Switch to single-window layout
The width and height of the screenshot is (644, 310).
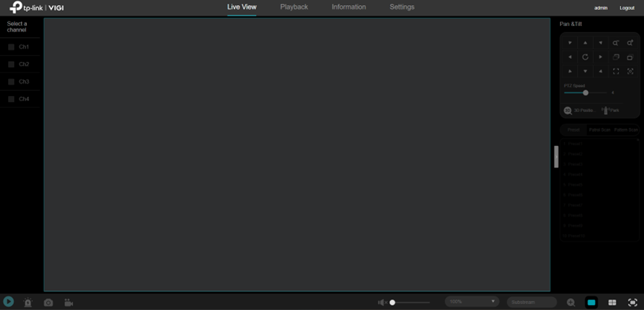pyautogui.click(x=591, y=303)
